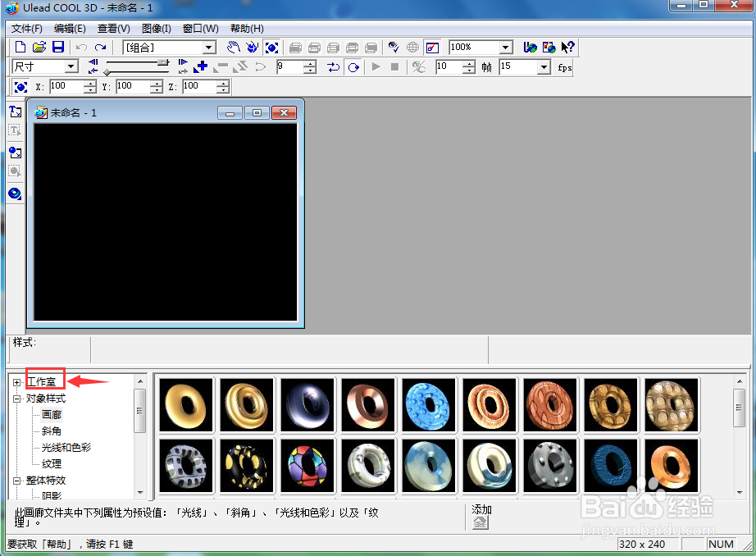Click the edit text tool in left sidebar

pos(15,130)
